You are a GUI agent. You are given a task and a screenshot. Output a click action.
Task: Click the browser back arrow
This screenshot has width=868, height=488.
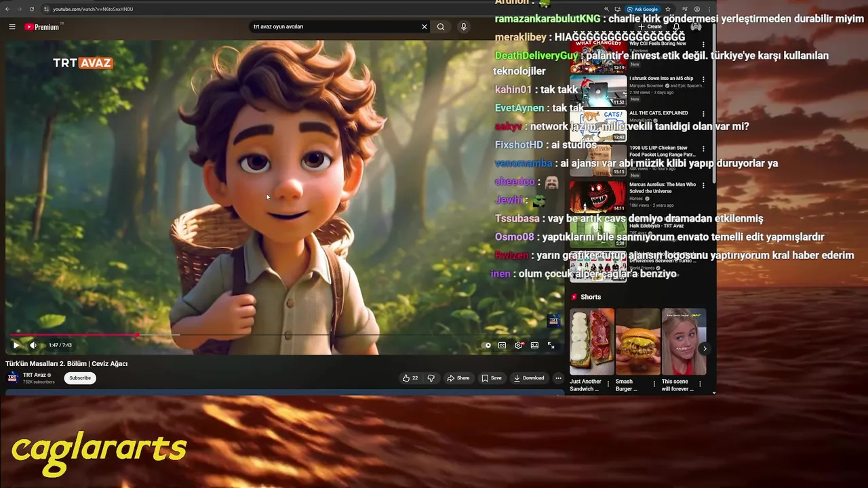click(7, 9)
